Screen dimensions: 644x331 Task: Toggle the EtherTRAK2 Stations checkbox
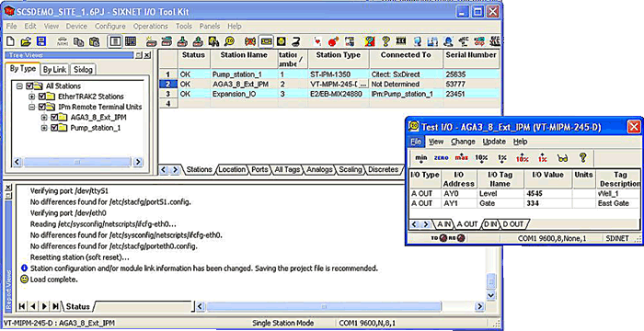coord(42,97)
